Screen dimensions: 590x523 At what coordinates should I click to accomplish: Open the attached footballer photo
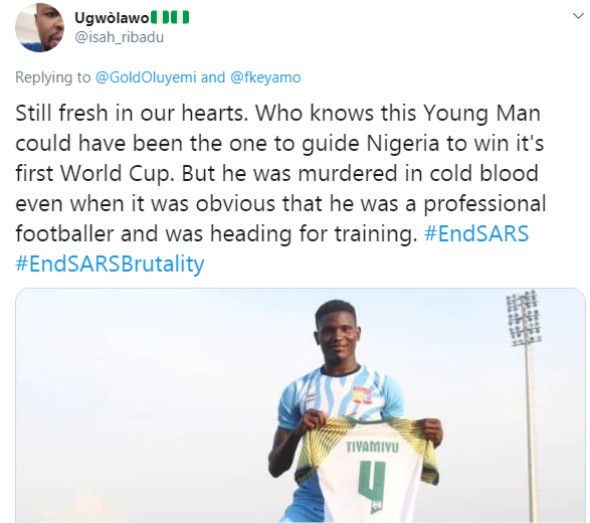[300, 405]
